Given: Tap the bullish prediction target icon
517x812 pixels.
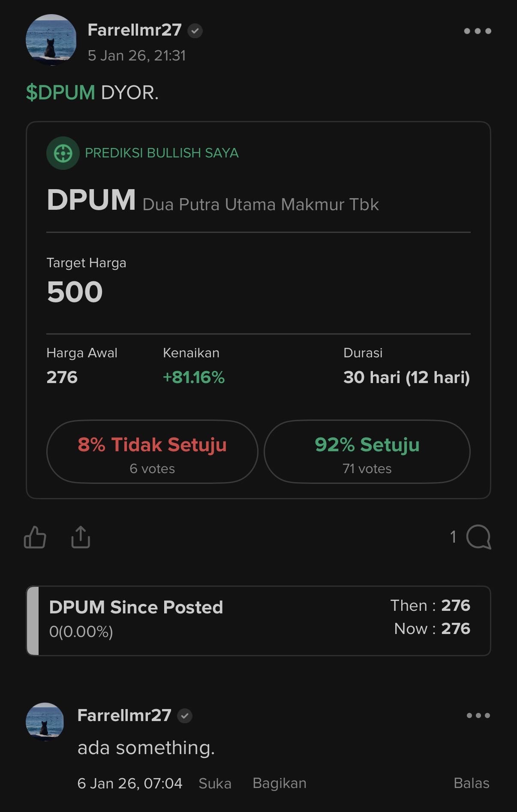Looking at the screenshot, I should pyautogui.click(x=63, y=153).
